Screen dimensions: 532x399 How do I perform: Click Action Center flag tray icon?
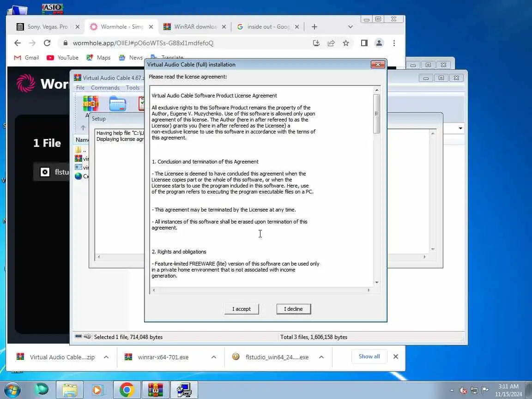(x=485, y=390)
